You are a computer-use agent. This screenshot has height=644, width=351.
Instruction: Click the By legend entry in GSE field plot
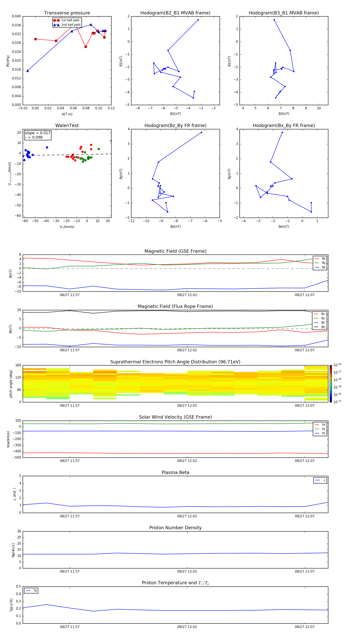pyautogui.click(x=320, y=263)
